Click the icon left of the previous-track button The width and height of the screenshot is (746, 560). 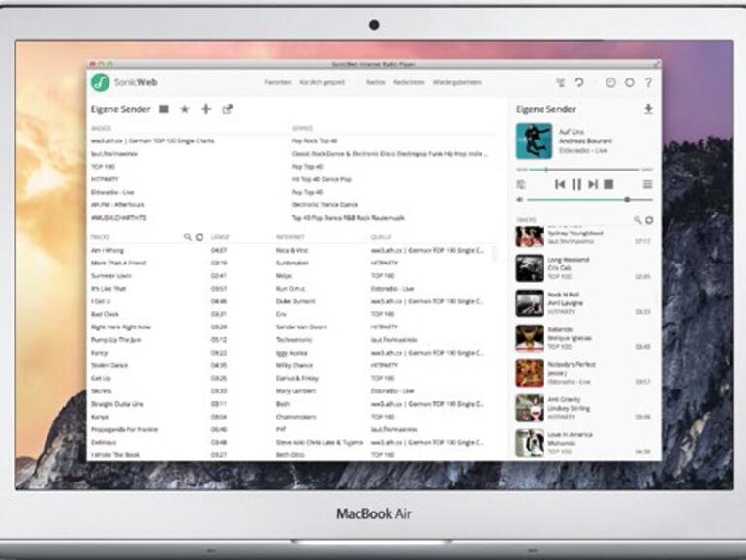tap(521, 185)
